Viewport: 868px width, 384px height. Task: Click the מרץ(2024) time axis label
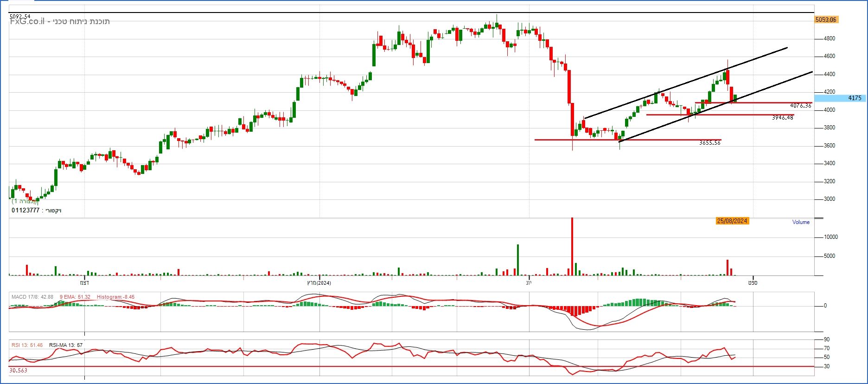(319, 283)
